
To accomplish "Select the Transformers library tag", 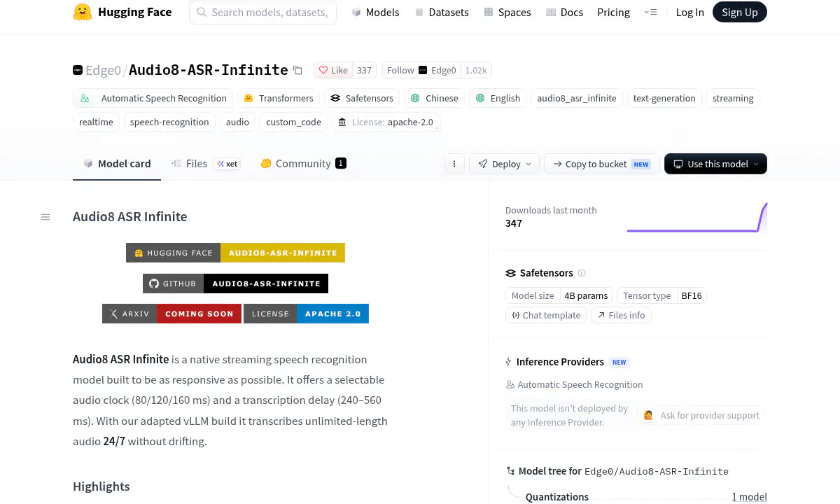I will [x=279, y=98].
